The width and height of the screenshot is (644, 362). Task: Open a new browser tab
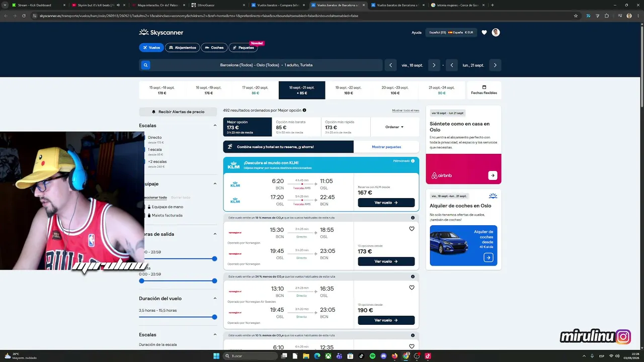pyautogui.click(x=492, y=5)
